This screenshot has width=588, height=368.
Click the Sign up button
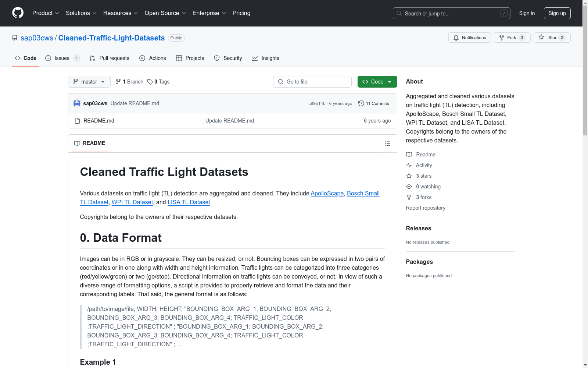557,13
